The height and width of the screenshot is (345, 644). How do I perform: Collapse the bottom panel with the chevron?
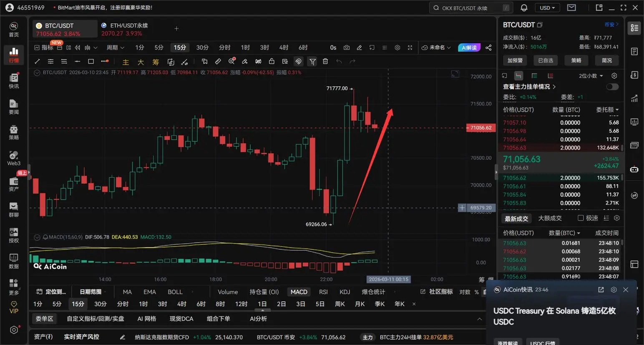(480, 319)
